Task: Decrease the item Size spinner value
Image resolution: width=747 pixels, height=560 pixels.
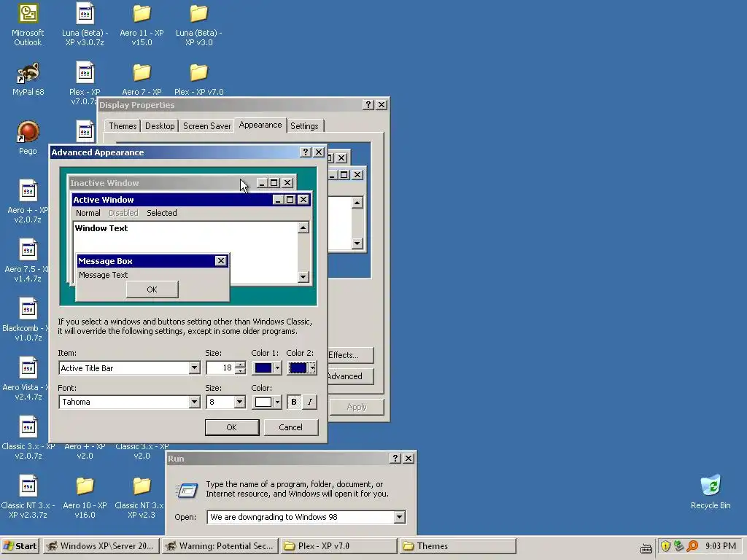Action: (241, 371)
